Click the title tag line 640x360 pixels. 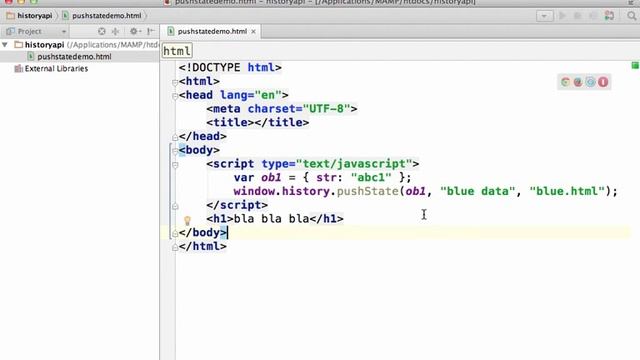point(258,122)
